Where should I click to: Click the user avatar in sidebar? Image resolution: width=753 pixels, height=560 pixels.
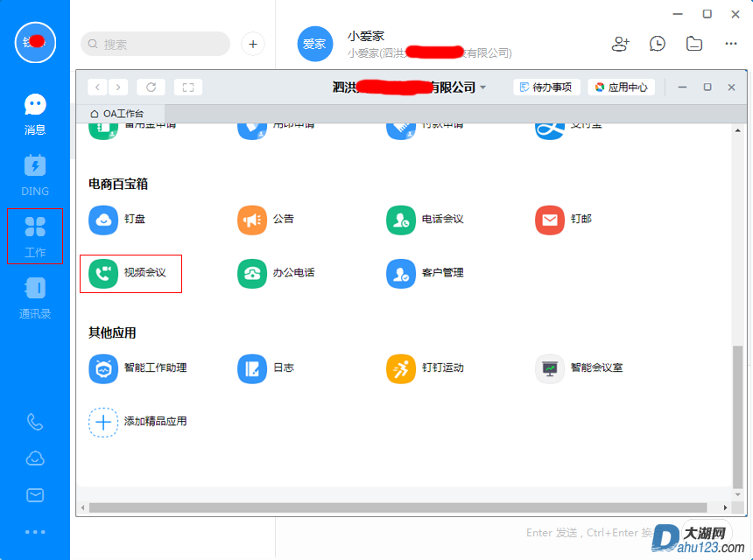tap(35, 42)
